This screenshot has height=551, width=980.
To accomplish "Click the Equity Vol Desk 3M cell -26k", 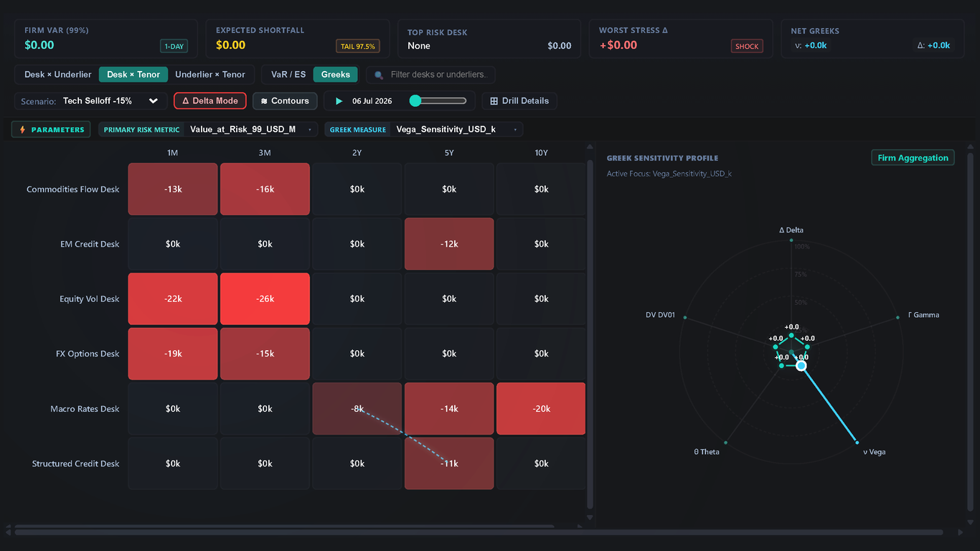I will pos(265,299).
